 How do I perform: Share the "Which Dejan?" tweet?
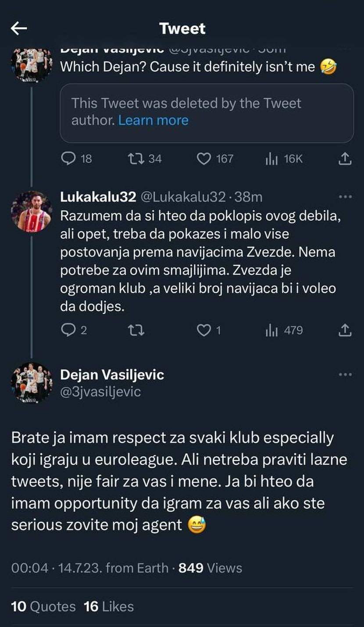pos(345,158)
